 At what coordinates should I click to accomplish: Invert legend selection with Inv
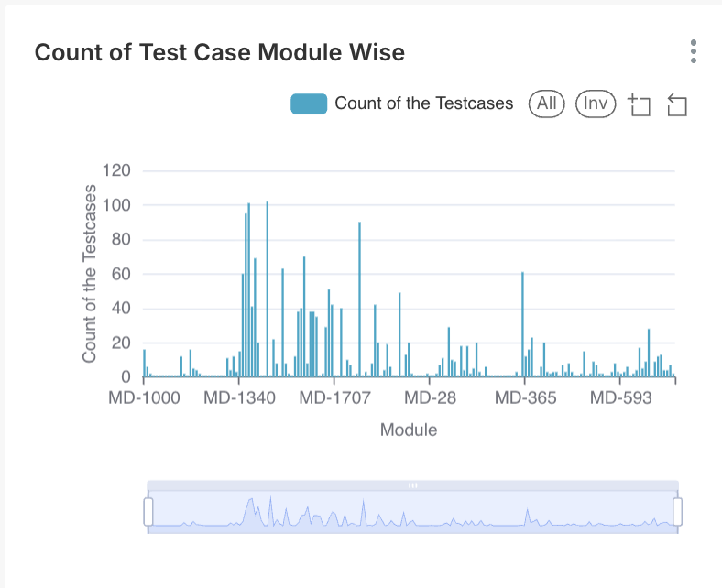click(596, 103)
